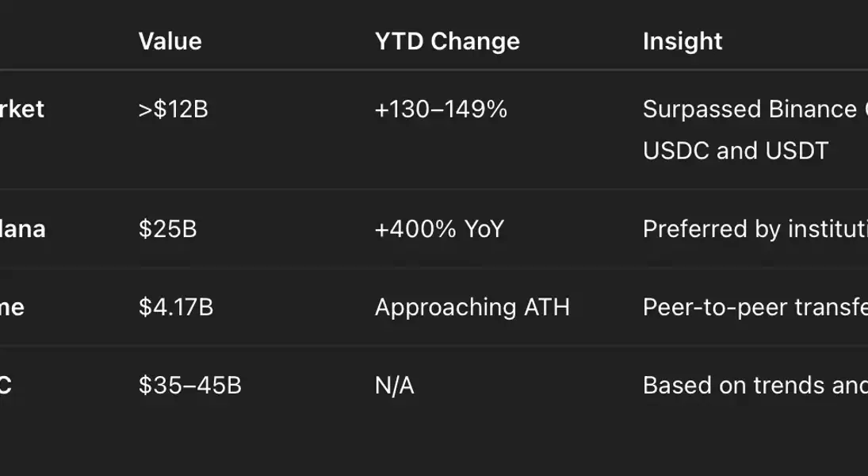This screenshot has width=868, height=476.
Task: Click the Value column header
Action: pyautogui.click(x=170, y=41)
